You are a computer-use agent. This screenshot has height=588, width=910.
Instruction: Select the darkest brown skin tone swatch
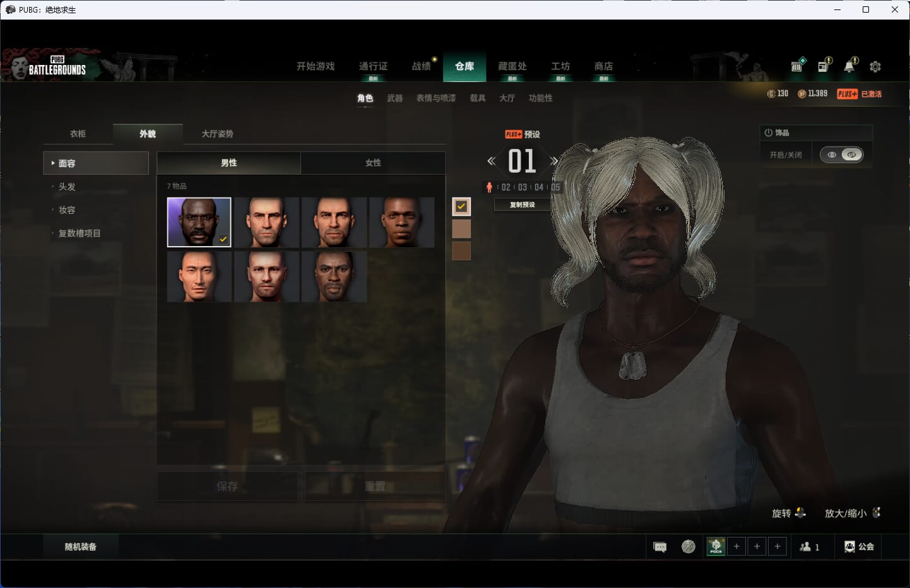[x=461, y=251]
